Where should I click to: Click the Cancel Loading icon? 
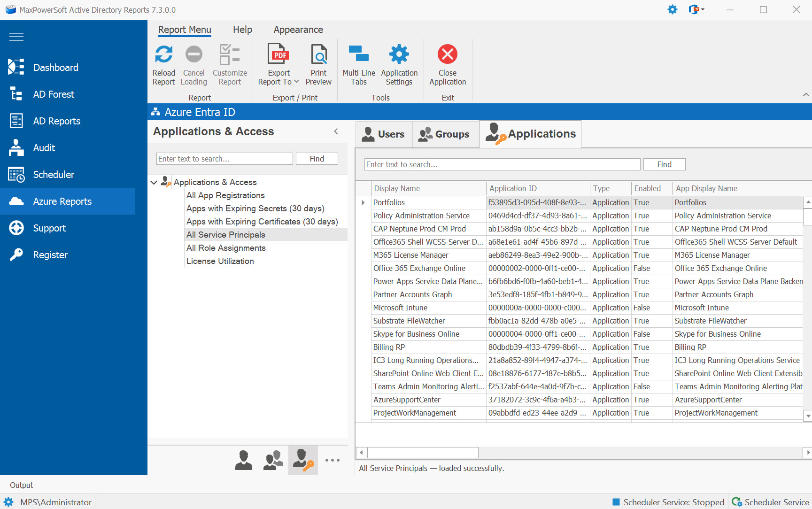pos(193,54)
